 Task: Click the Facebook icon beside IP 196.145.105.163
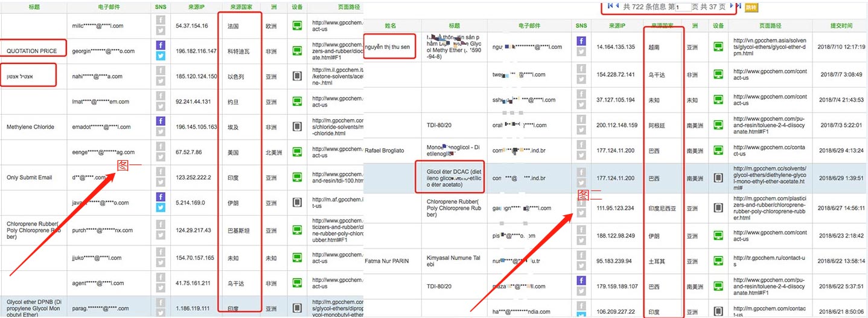pos(161,122)
